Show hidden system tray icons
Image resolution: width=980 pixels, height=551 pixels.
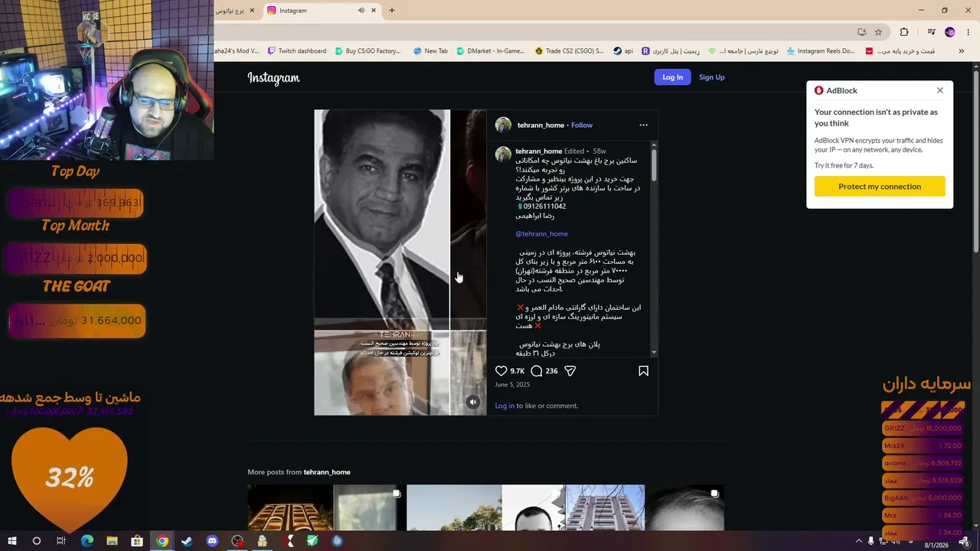pyautogui.click(x=858, y=541)
